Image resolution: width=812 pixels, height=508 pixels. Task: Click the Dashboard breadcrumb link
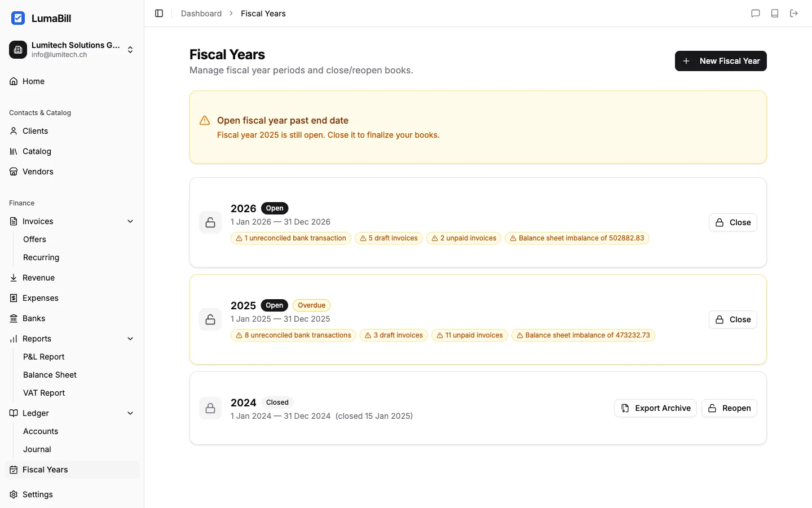(201, 14)
